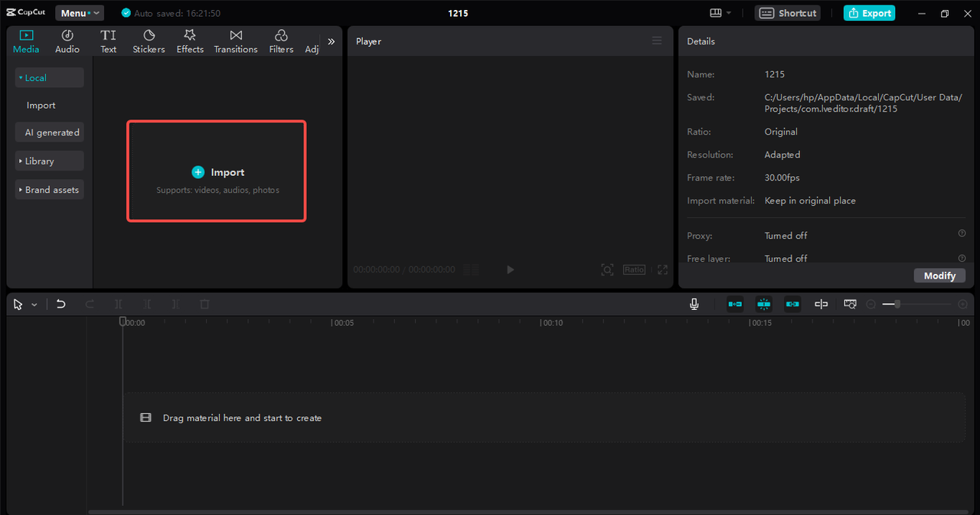Expand the Brand assets section
Image resolution: width=980 pixels, height=515 pixels.
[x=49, y=189]
